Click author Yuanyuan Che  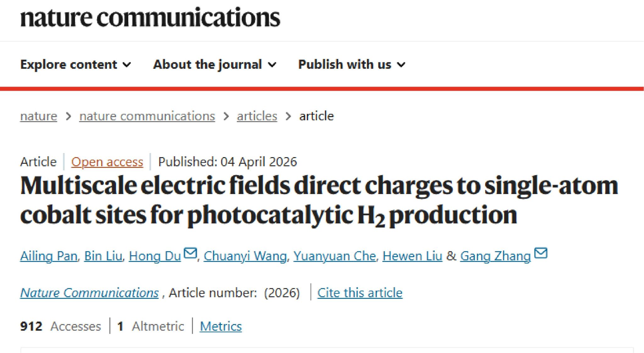tap(335, 256)
